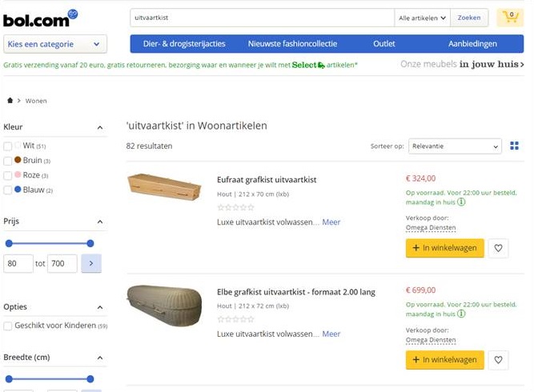Tick the Bruin color checkbox

click(x=8, y=161)
